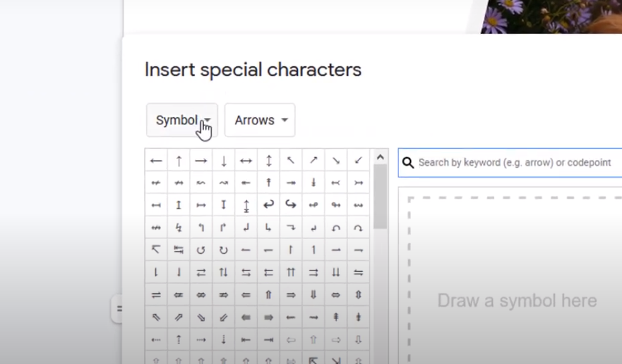The image size is (622, 364).
Task: Insert the left-right double arrow ⇔
Action: tap(336, 295)
